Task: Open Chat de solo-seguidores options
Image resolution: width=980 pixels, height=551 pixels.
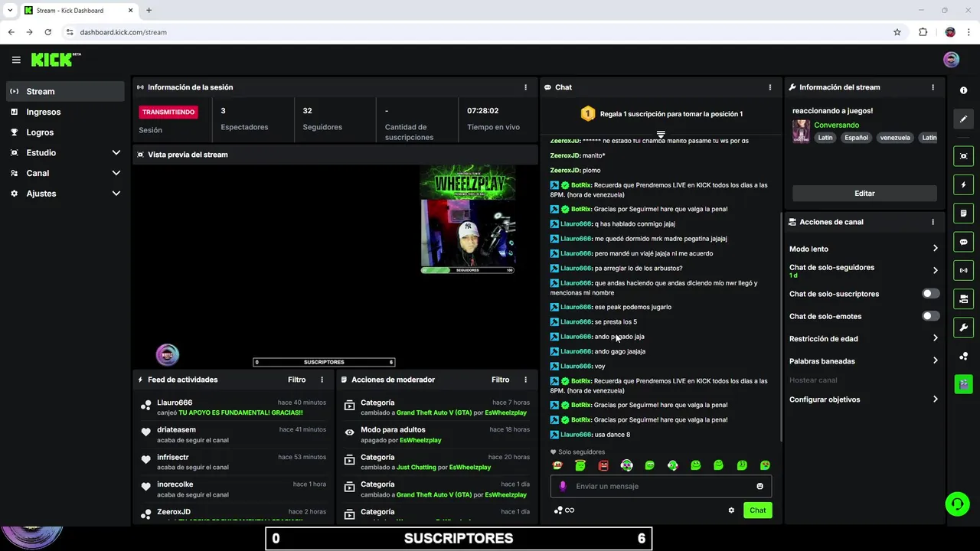Action: point(864,270)
